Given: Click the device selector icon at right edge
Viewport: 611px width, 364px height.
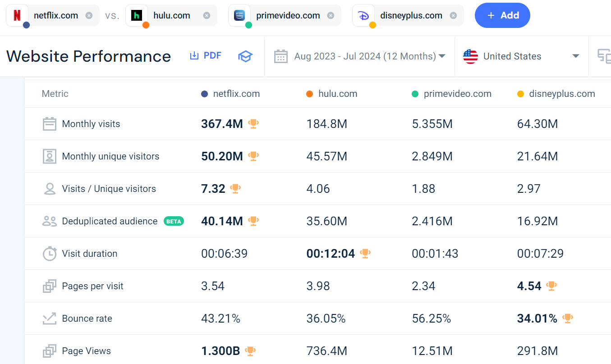Looking at the screenshot, I should (x=604, y=56).
